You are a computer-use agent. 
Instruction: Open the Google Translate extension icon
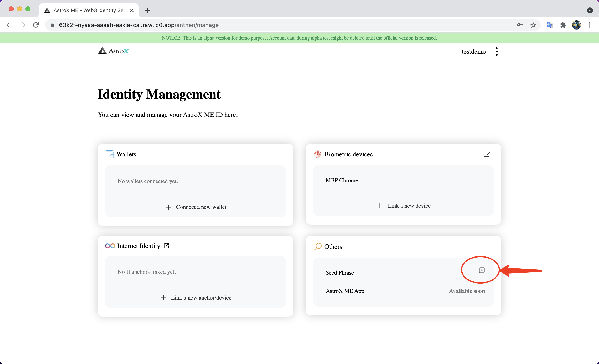pos(550,25)
